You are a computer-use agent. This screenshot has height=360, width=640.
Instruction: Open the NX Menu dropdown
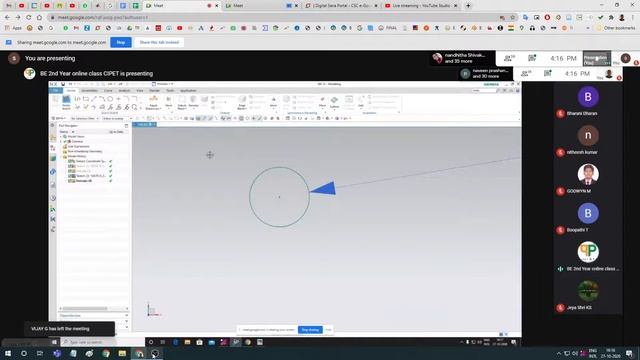60,118
